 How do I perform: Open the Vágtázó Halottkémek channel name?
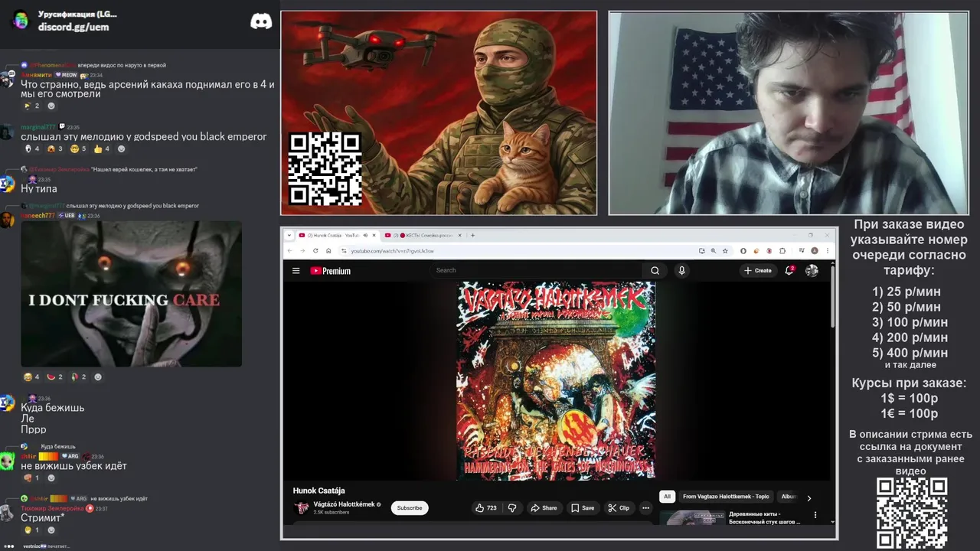[x=344, y=504]
